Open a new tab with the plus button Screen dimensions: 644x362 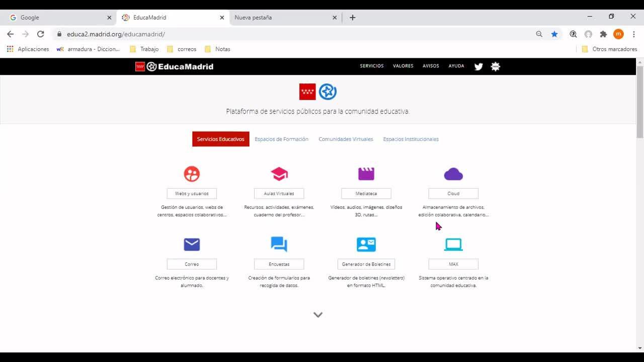353,18
